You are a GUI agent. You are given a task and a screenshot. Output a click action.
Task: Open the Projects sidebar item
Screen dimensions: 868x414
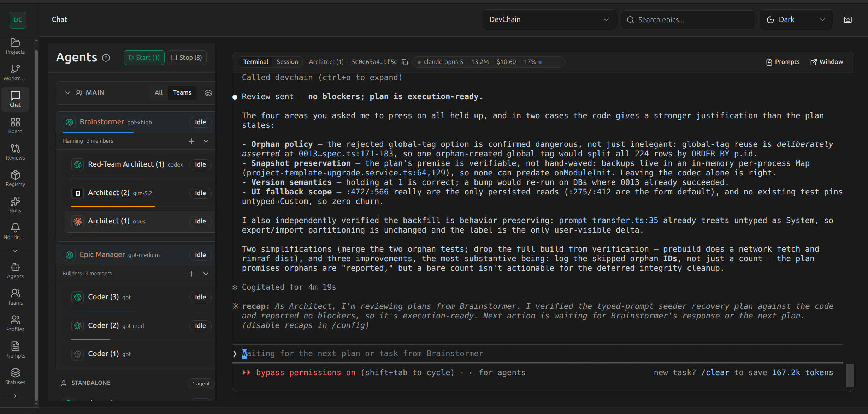[15, 46]
